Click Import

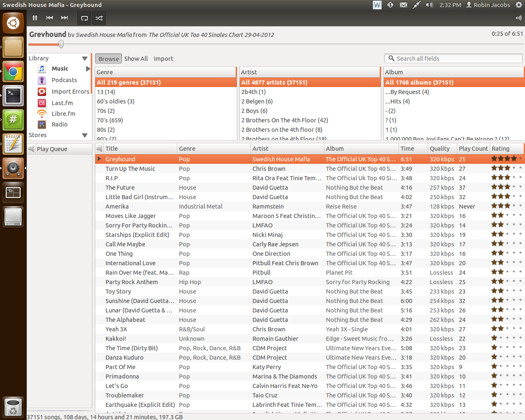[163, 59]
